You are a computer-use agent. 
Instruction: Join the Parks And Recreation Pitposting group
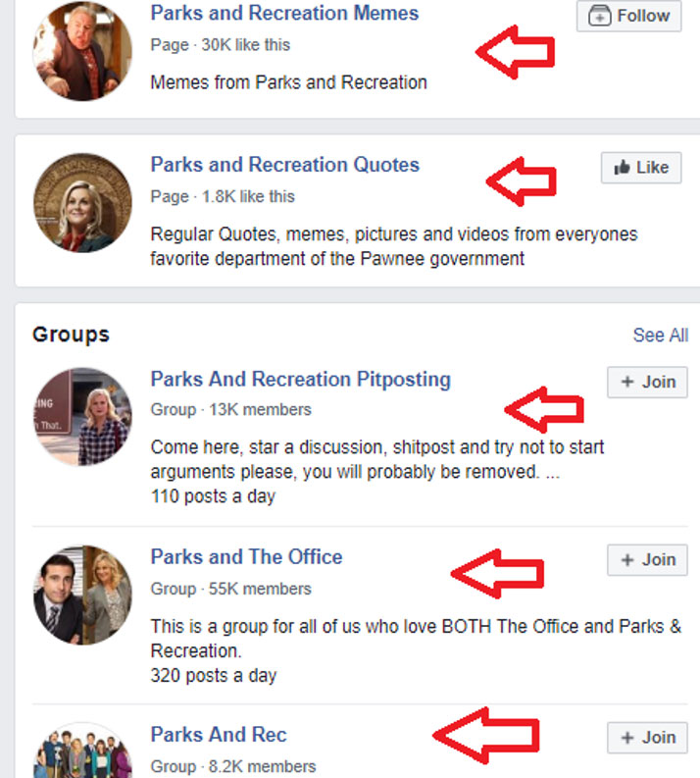[647, 382]
